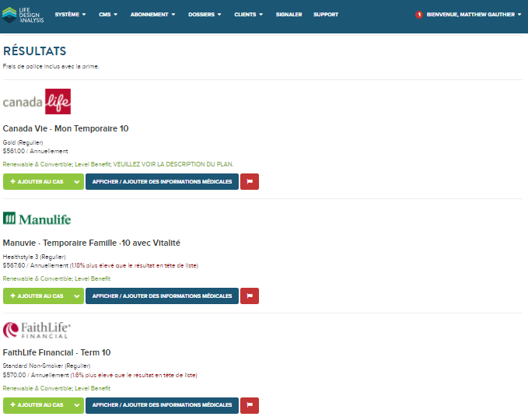The width and height of the screenshot is (528, 420).
Task: Open the Système menu
Action: coord(71,15)
